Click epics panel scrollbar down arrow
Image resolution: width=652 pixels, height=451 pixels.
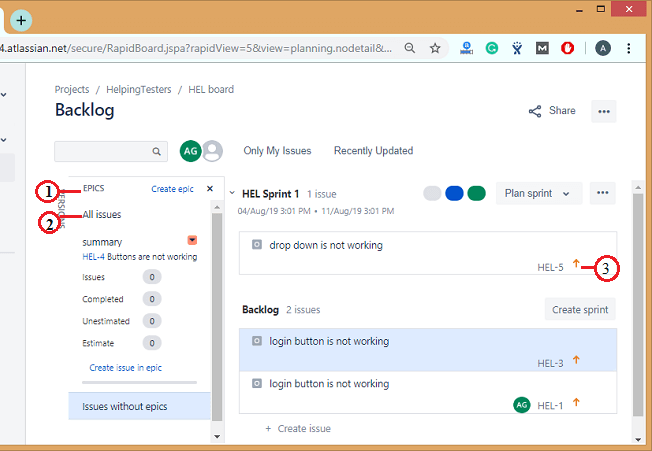point(217,436)
